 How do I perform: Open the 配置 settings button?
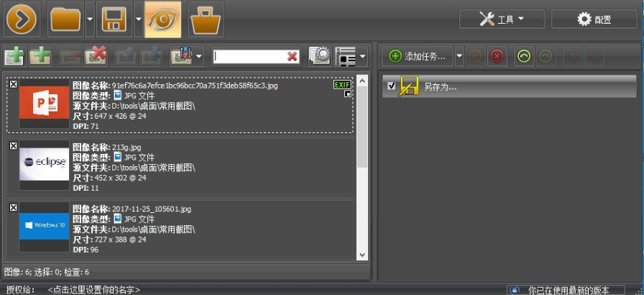click(594, 19)
